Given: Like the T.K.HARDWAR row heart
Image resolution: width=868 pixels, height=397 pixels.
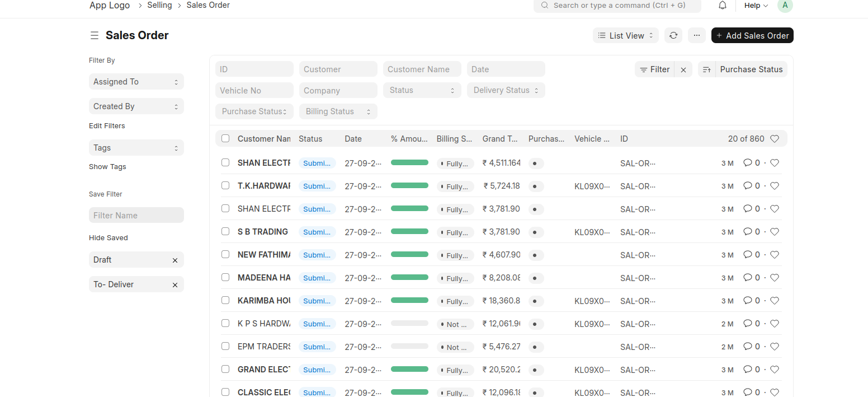Looking at the screenshot, I should (775, 186).
